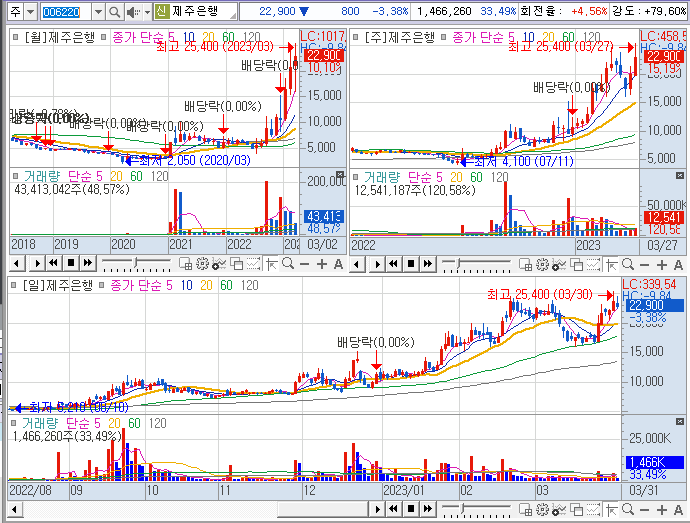Close the weekly chart volume panel

[680, 176]
